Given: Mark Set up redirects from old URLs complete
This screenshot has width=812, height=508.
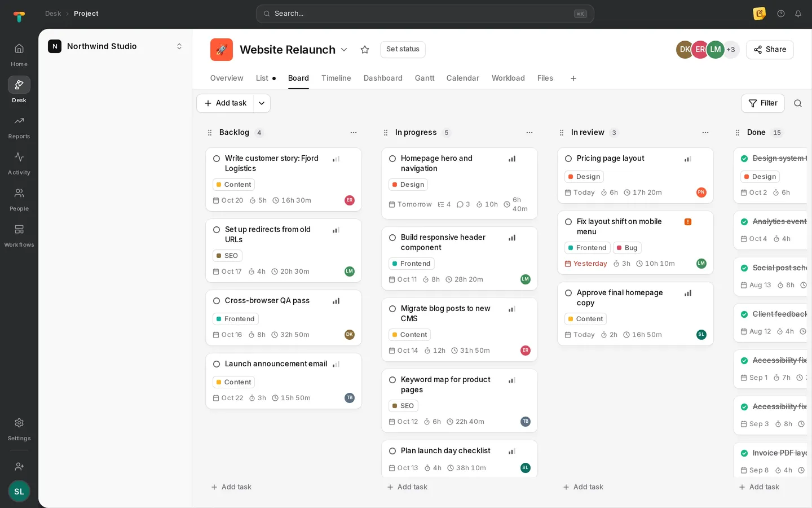Looking at the screenshot, I should coord(217,230).
